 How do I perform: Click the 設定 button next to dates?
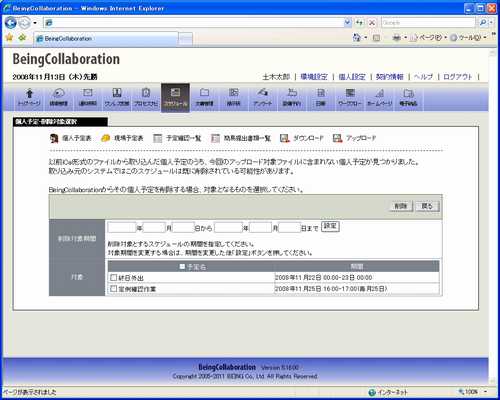click(330, 226)
